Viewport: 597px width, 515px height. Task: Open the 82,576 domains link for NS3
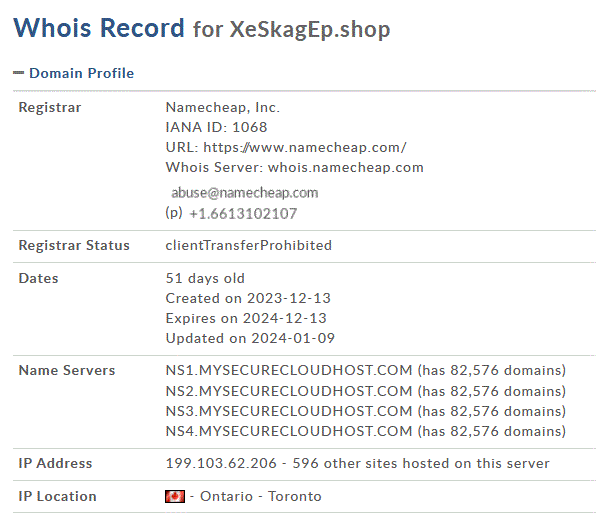pos(492,411)
